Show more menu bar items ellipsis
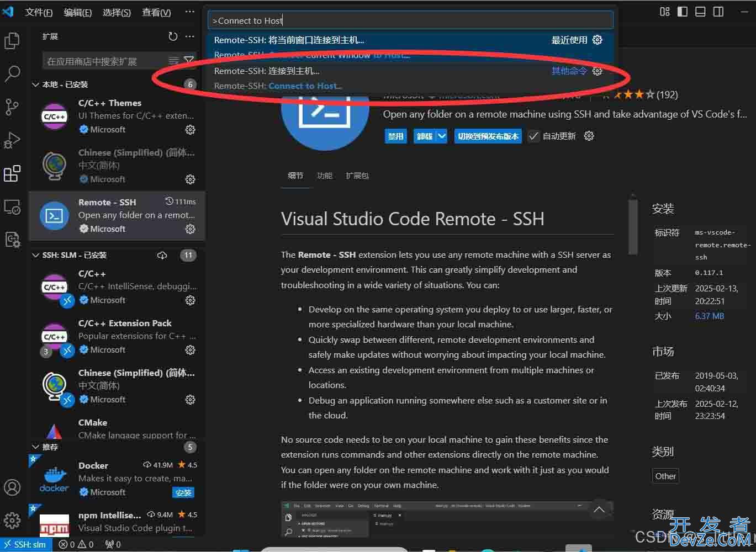 point(190,12)
